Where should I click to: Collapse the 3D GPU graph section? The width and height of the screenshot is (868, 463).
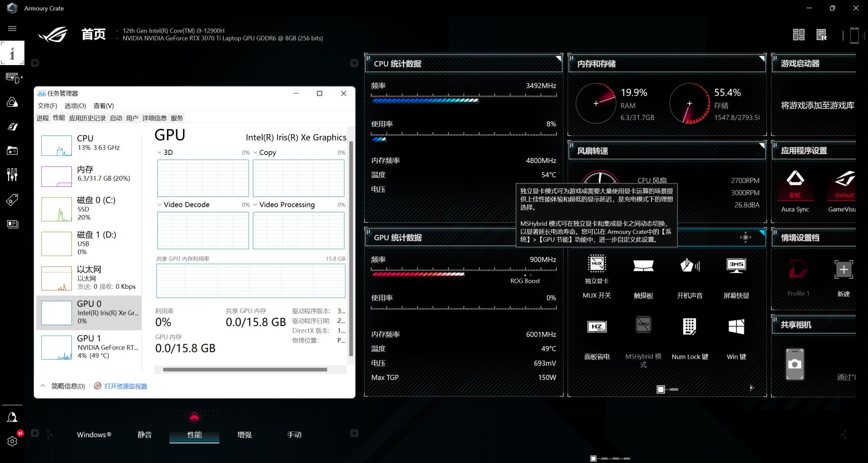(159, 152)
